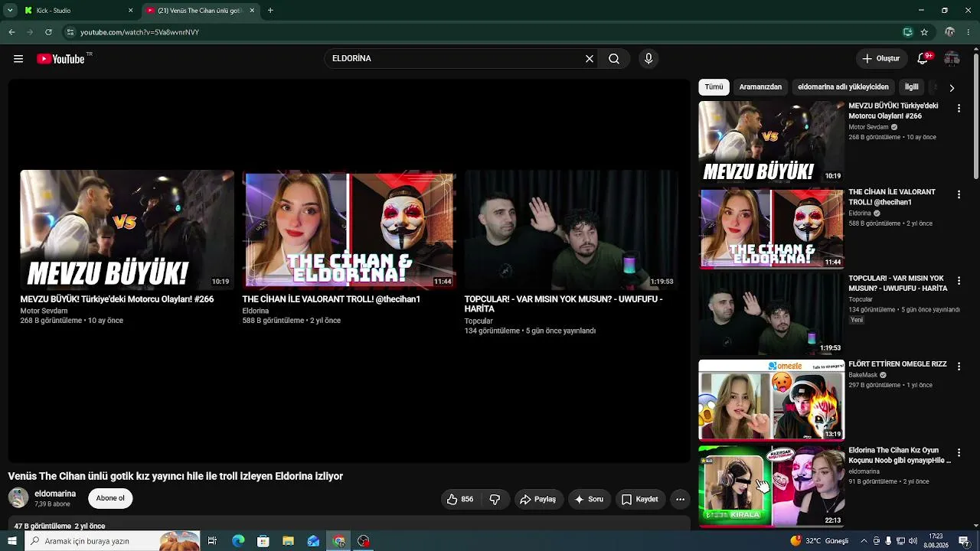Click the taskbar search box
The image size is (980, 551).
point(113,541)
